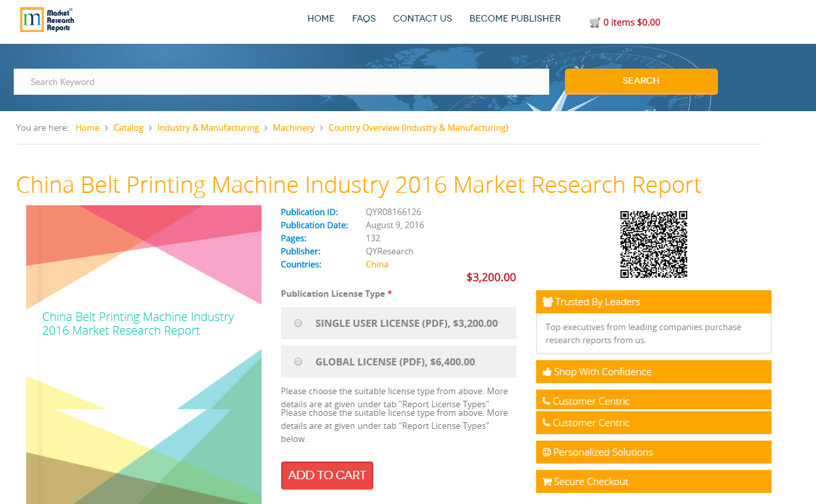
Task: Click the thumbs-up icon on Shop With Confidence
Action: click(x=547, y=371)
